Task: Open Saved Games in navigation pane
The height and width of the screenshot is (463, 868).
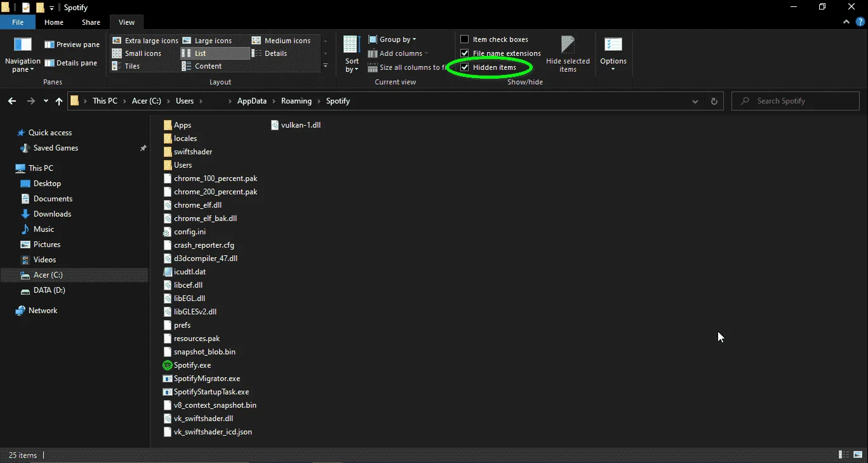Action: click(x=56, y=148)
